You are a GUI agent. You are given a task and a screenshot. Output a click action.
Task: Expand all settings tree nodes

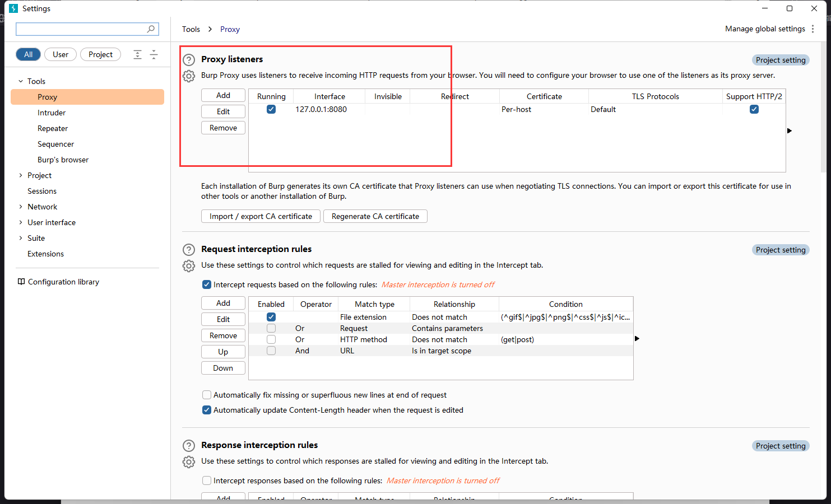(137, 54)
